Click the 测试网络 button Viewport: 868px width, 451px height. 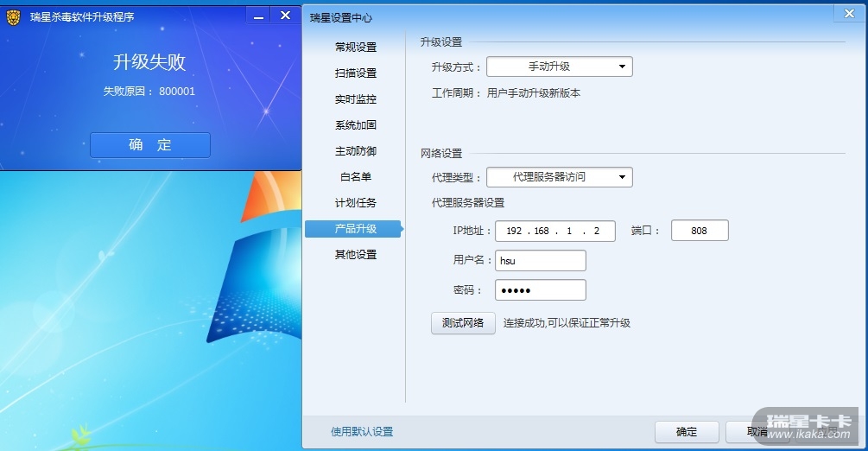[x=463, y=323]
